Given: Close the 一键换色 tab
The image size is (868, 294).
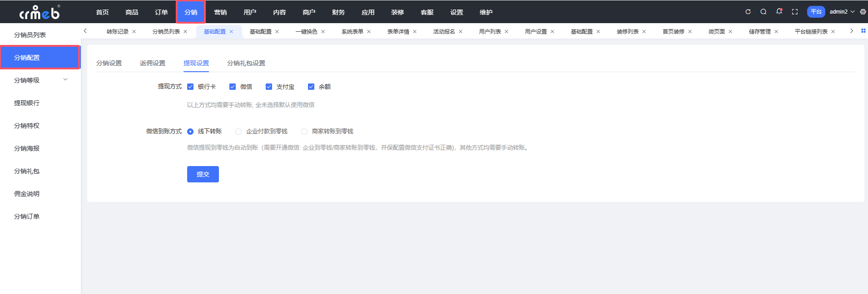Looking at the screenshot, I should coord(323,32).
